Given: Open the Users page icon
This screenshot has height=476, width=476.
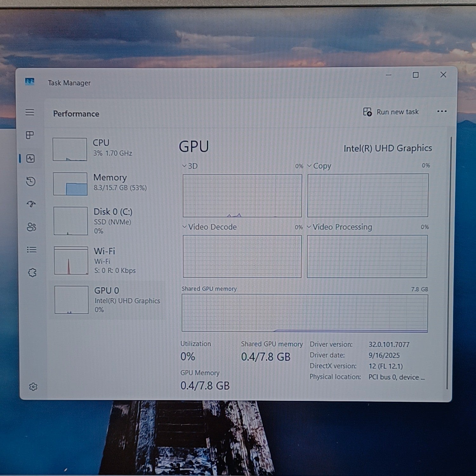Looking at the screenshot, I should 31,227.
